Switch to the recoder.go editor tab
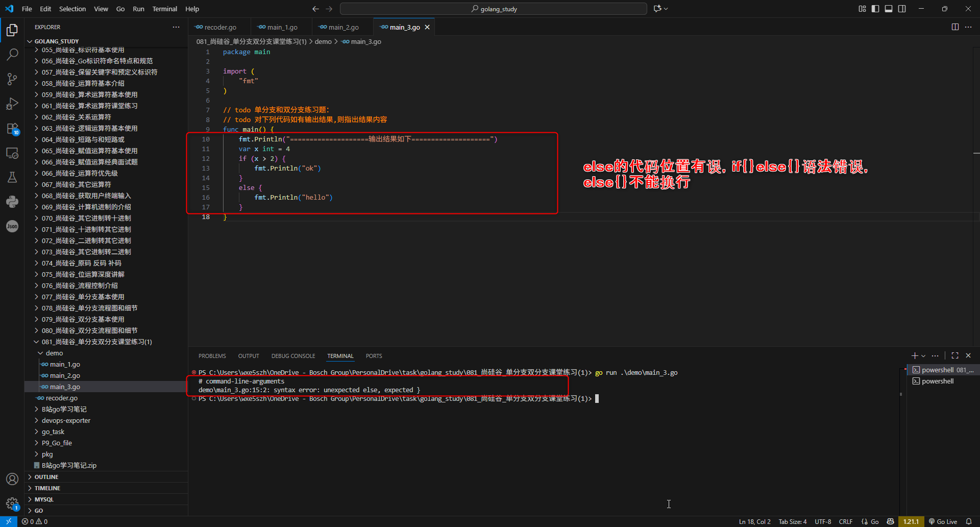 click(220, 27)
